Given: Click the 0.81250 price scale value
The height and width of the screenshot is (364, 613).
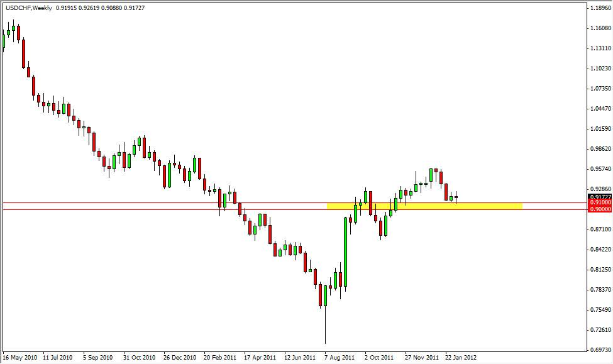Looking at the screenshot, I should pyautogui.click(x=600, y=270).
